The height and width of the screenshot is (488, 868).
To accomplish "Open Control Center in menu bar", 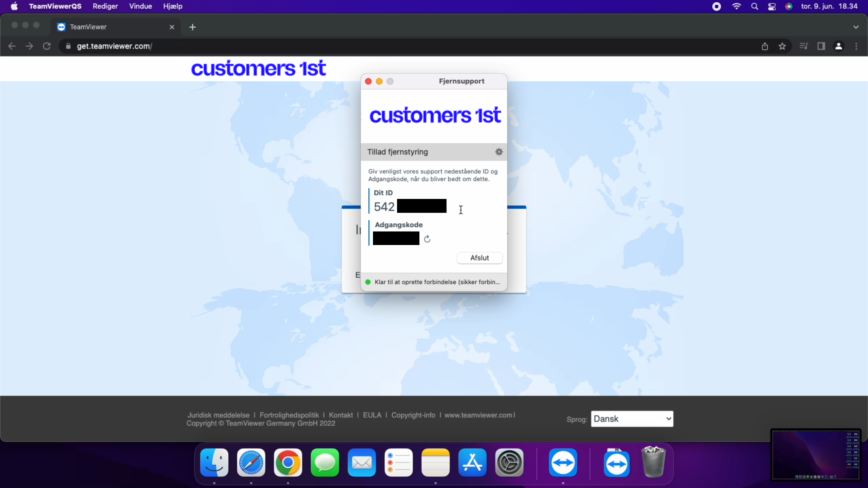I will click(x=772, y=6).
